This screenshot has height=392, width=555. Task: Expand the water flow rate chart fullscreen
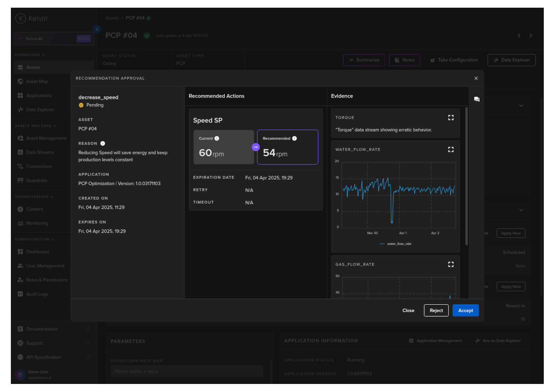pyautogui.click(x=451, y=149)
